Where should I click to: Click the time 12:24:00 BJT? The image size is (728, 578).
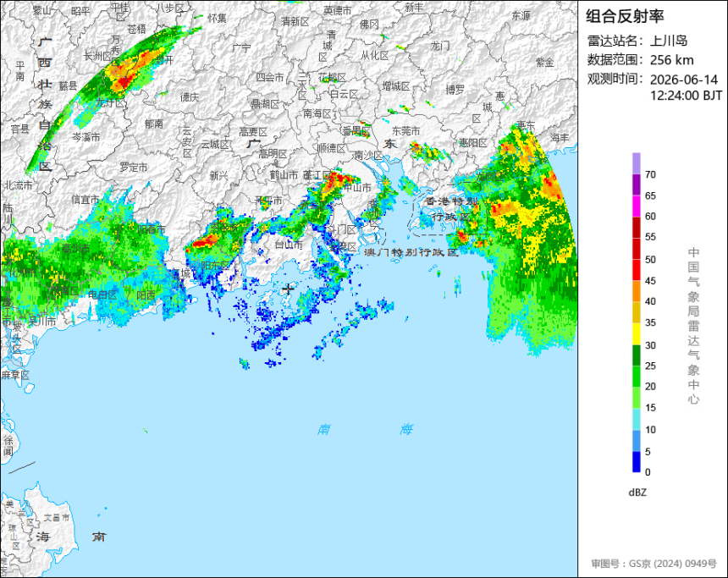click(x=686, y=96)
